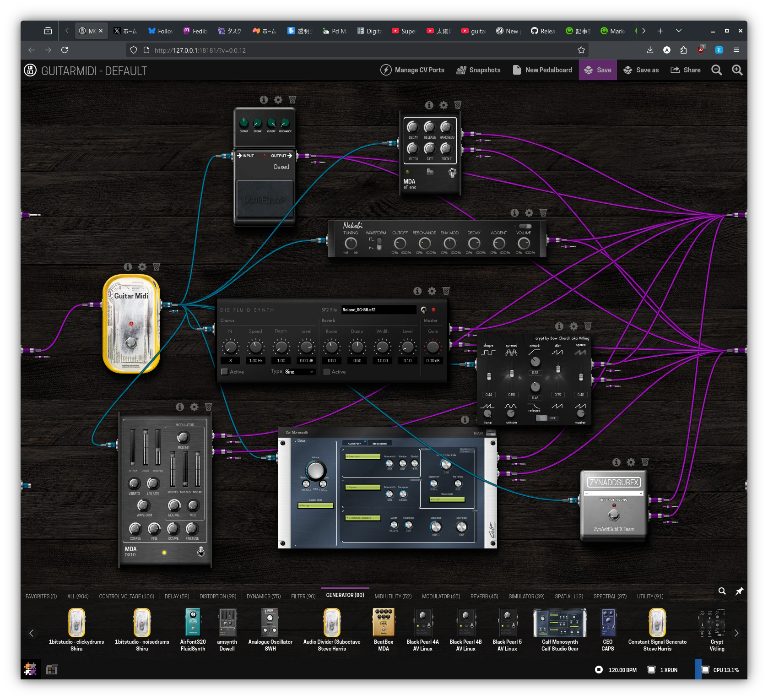Delete Die Fluid Synth via trash icon
The width and height of the screenshot is (768, 700).
click(x=446, y=291)
